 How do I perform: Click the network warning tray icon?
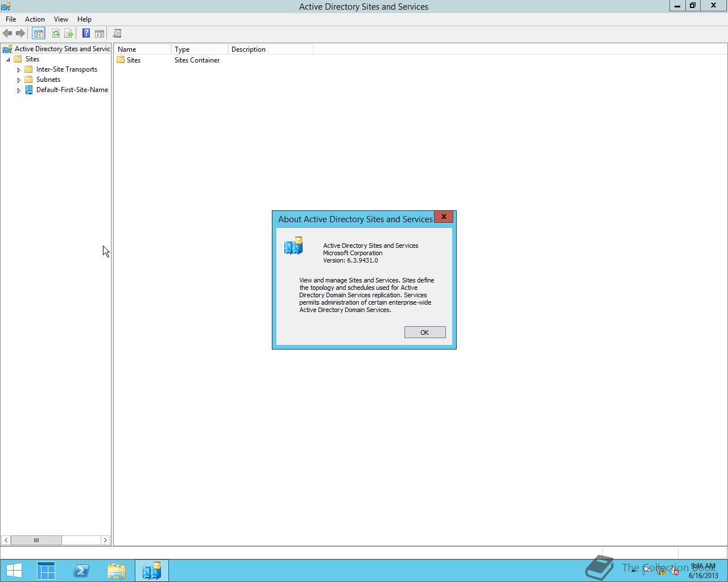(661, 571)
